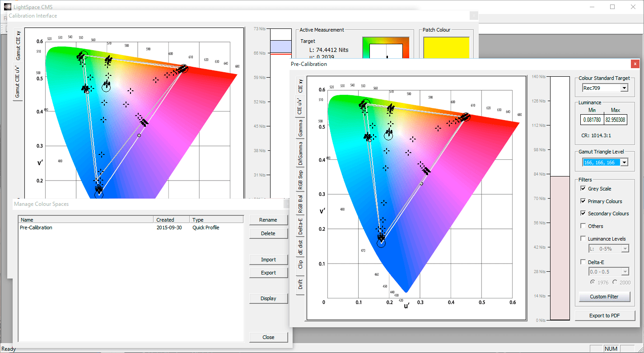The image size is (644, 353).
Task: Select the Pre-Calibration row in the list
Action: coord(131,228)
